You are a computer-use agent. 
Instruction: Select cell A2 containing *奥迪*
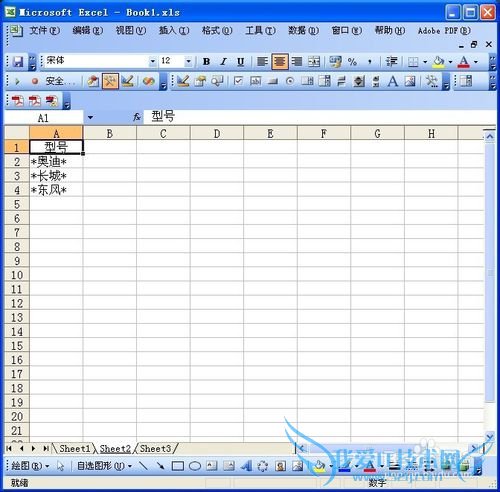point(56,162)
